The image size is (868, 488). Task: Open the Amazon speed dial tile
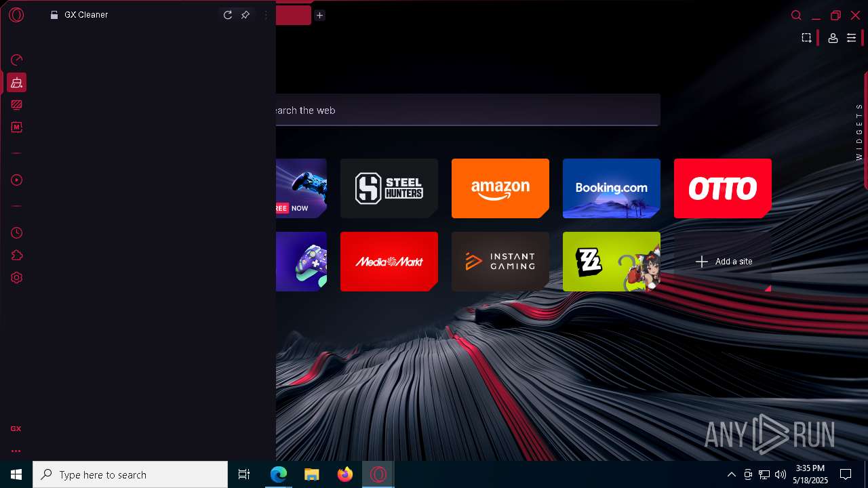pyautogui.click(x=500, y=188)
